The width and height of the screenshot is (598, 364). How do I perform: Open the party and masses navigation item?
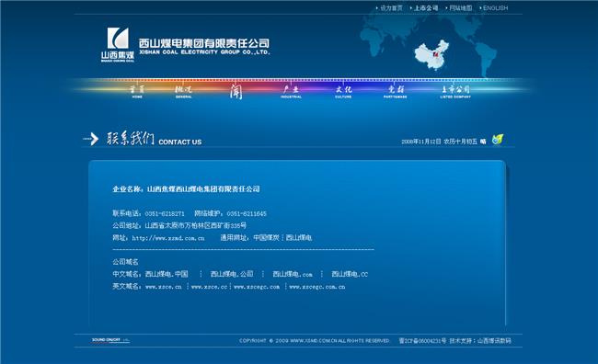396,92
